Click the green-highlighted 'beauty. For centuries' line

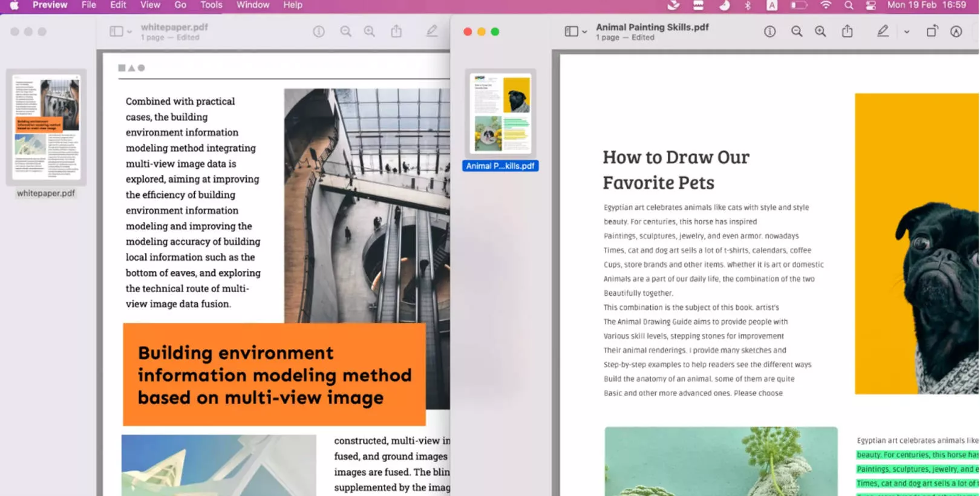pos(917,455)
